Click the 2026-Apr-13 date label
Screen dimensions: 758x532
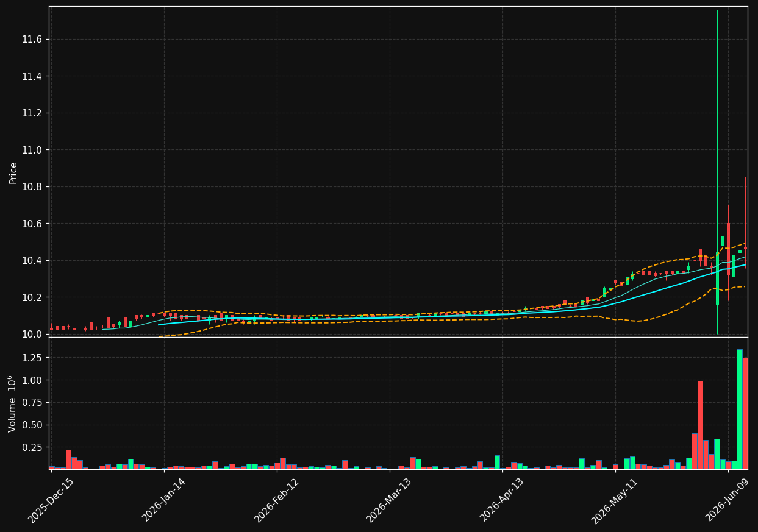[x=502, y=501]
